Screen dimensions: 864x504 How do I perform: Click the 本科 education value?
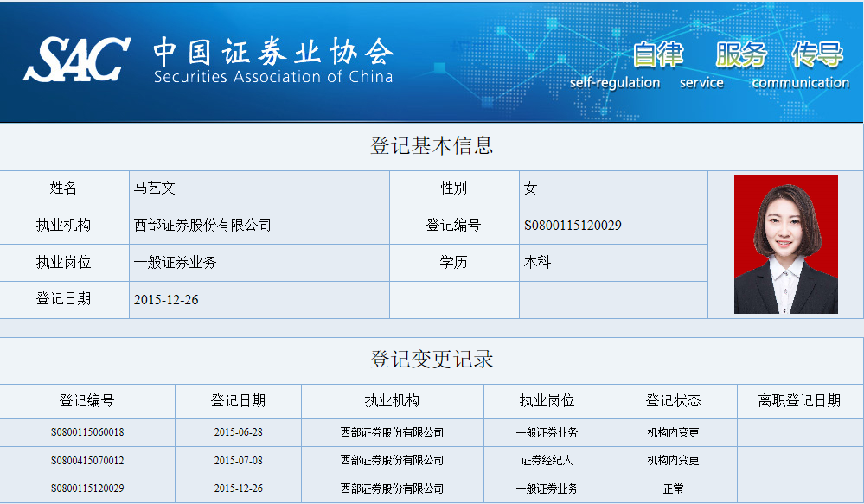[537, 263]
